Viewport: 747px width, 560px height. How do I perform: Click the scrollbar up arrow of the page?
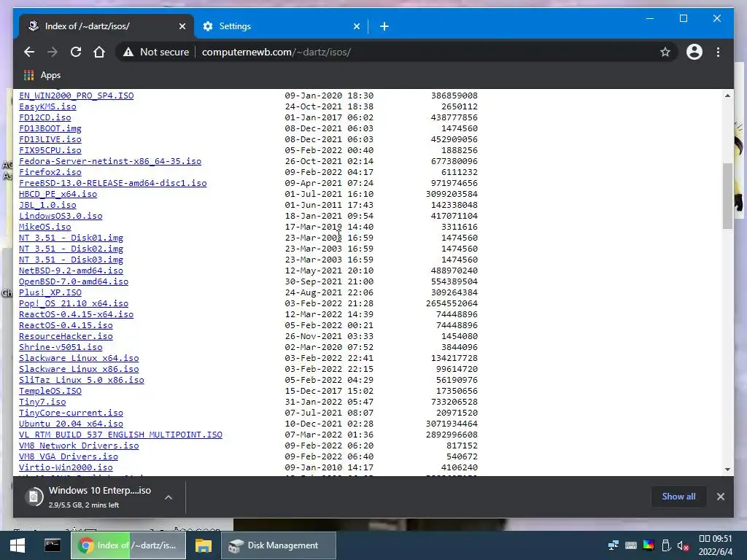pos(727,96)
